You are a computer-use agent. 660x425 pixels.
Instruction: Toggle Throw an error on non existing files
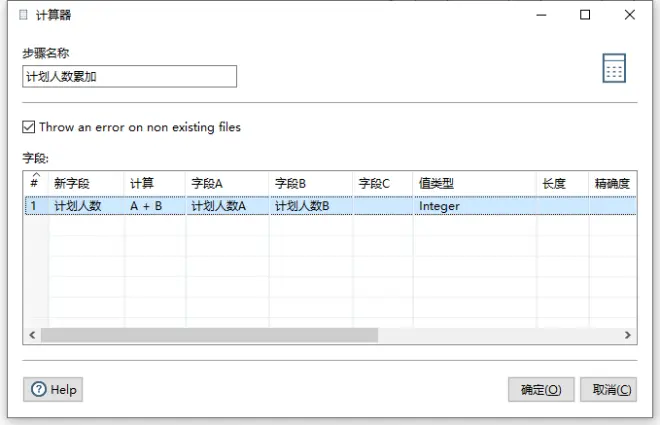coord(29,127)
